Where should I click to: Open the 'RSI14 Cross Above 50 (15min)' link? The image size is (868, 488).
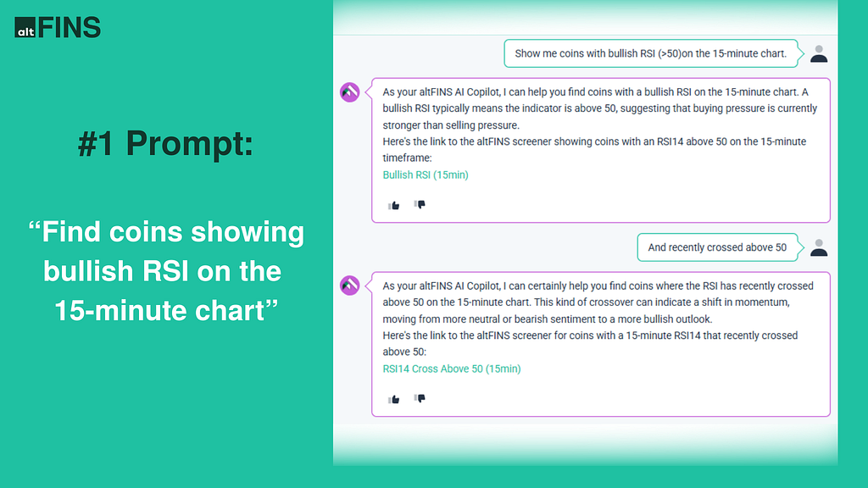[452, 369]
